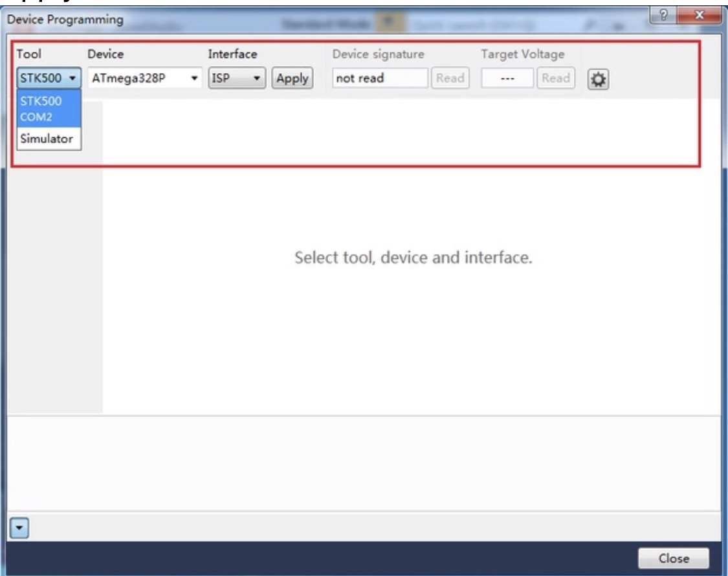Read the target voltage
The height and width of the screenshot is (576, 728).
point(556,78)
